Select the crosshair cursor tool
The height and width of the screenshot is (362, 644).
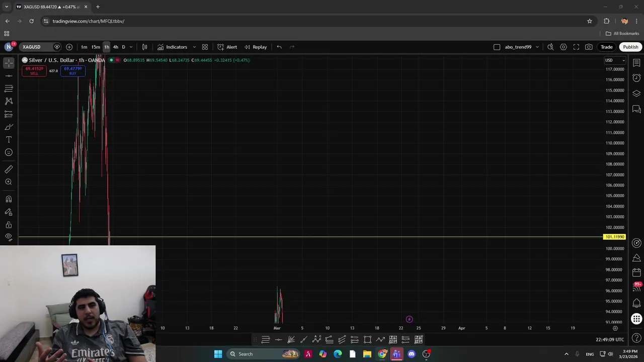click(9, 63)
